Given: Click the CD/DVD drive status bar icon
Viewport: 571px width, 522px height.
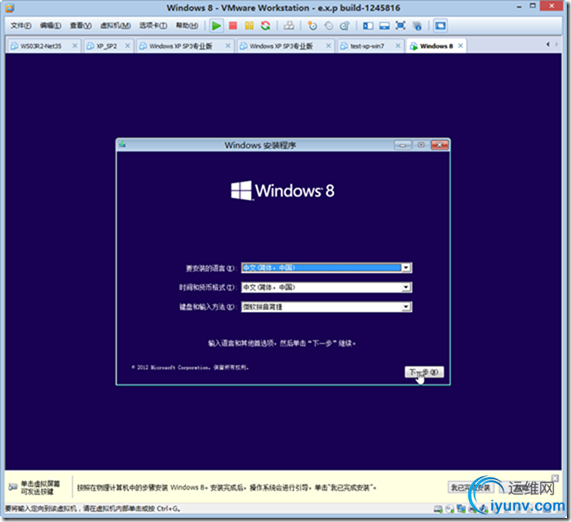Looking at the screenshot, I should pyautogui.click(x=450, y=509).
